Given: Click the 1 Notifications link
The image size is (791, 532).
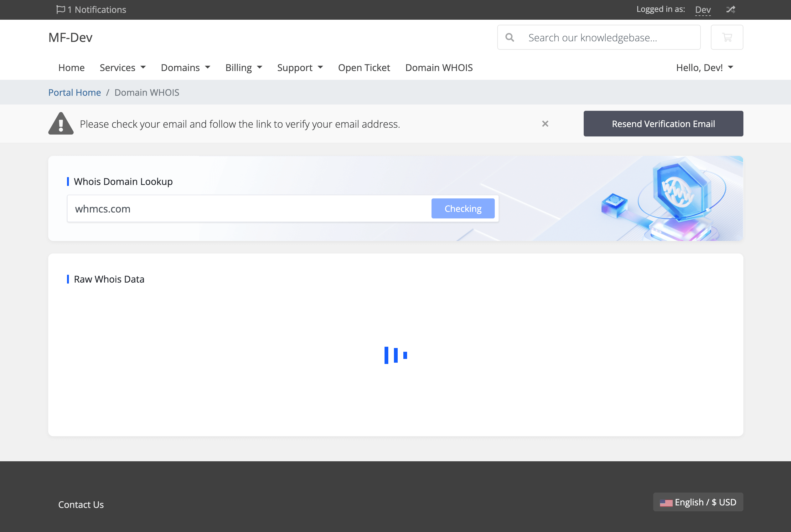Looking at the screenshot, I should [x=91, y=9].
